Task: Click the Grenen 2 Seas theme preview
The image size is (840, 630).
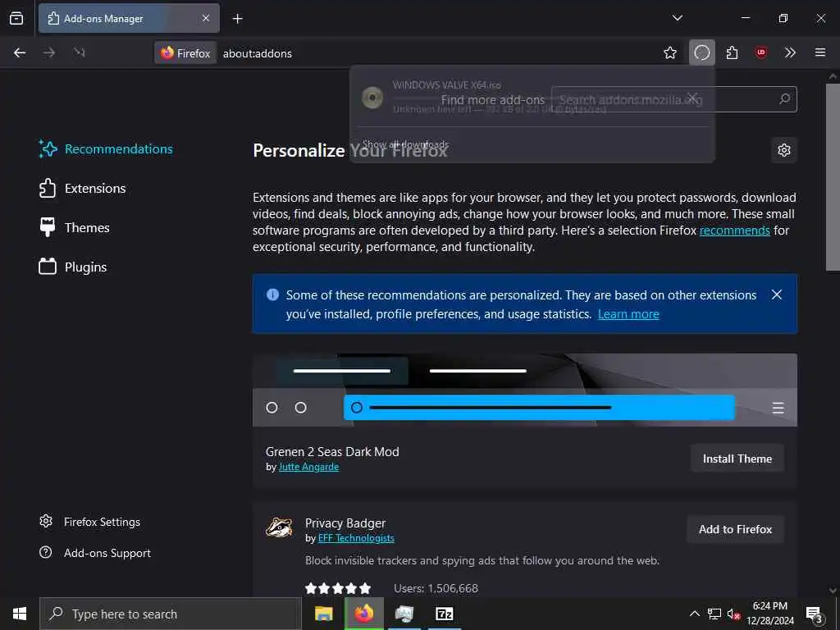Action: tap(524, 390)
